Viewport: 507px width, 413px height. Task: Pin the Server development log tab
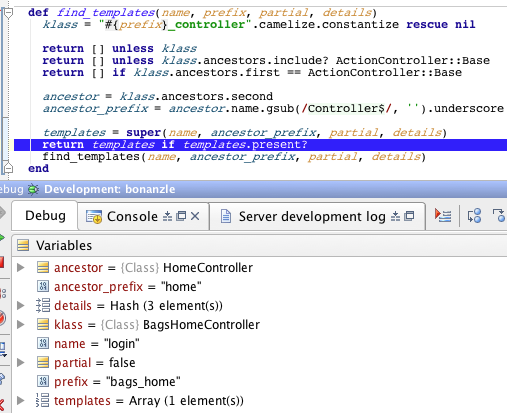click(x=395, y=216)
